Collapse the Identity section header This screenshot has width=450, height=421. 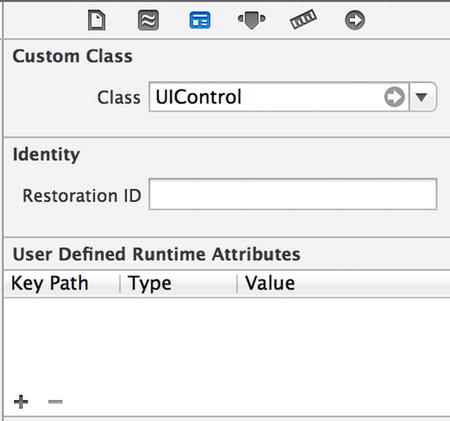46,154
